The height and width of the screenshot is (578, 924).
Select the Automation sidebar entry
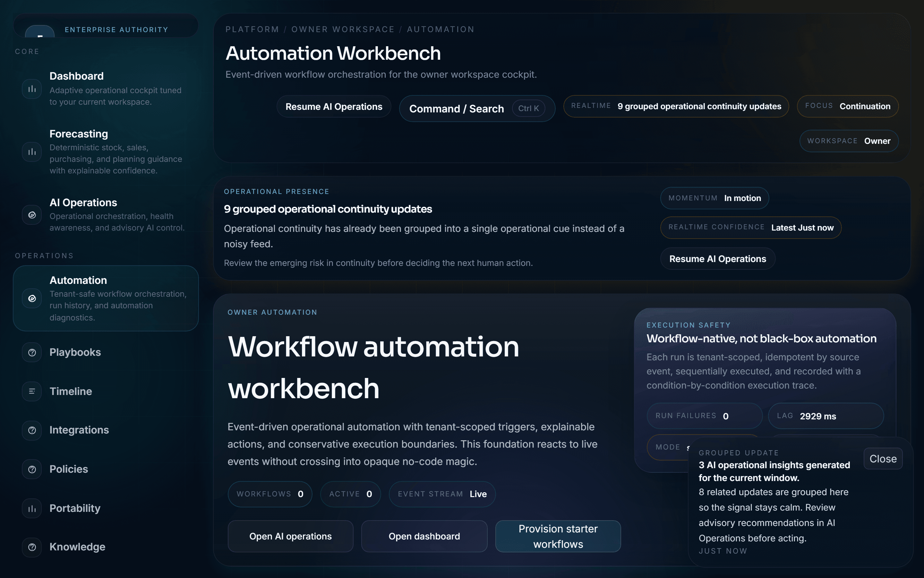[x=106, y=298]
